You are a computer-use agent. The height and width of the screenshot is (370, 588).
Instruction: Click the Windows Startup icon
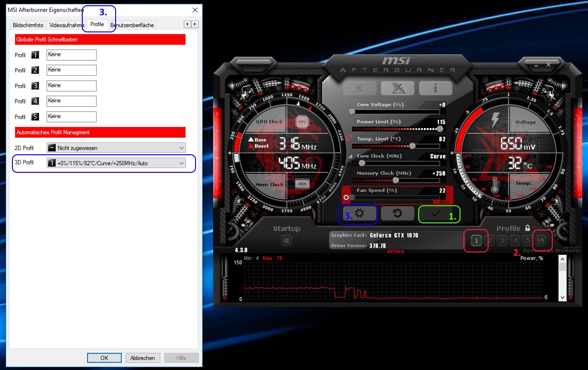286,241
